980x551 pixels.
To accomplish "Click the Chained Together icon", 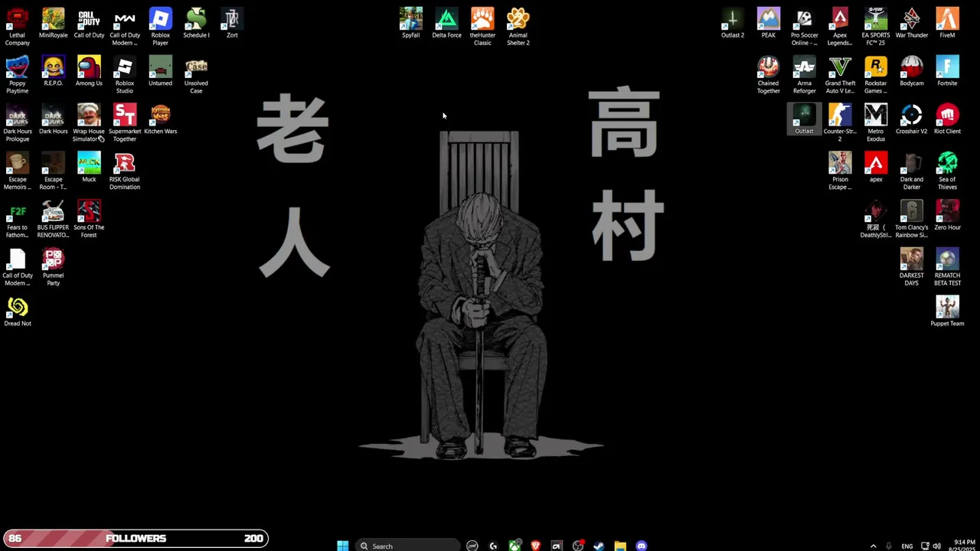I will click(769, 75).
